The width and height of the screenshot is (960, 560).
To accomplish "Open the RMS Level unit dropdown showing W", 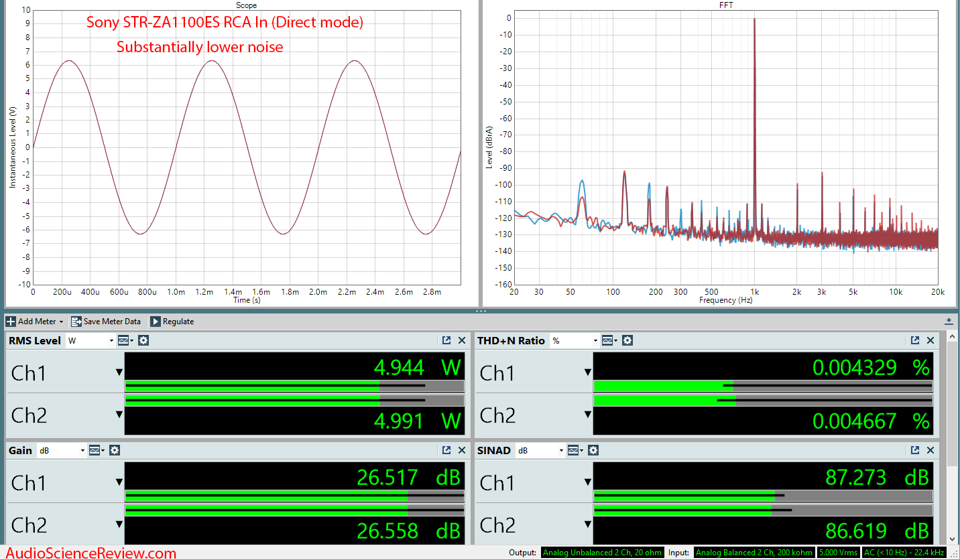I will 91,340.
